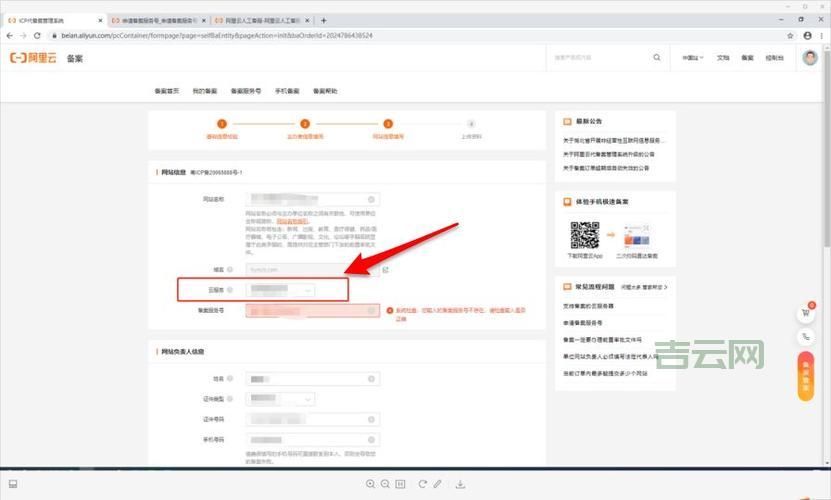Bookmark page with the star icon
Screen dimensions: 831x500
click(790, 35)
